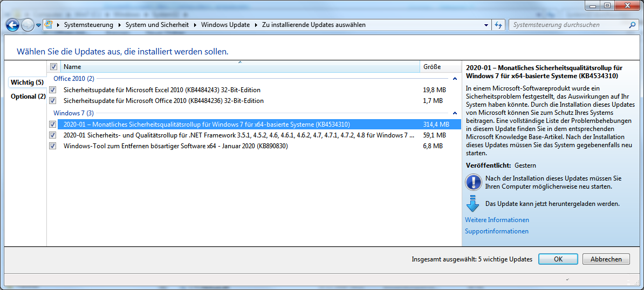Click Insgesamt ausgewählt: 5 wichtige Updates text
This screenshot has width=644, height=290.
[472, 259]
